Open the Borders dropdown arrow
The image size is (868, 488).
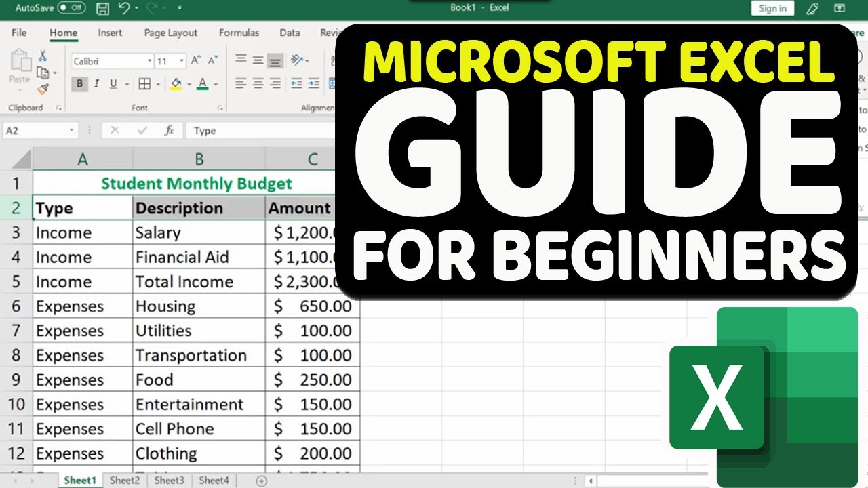coord(158,85)
